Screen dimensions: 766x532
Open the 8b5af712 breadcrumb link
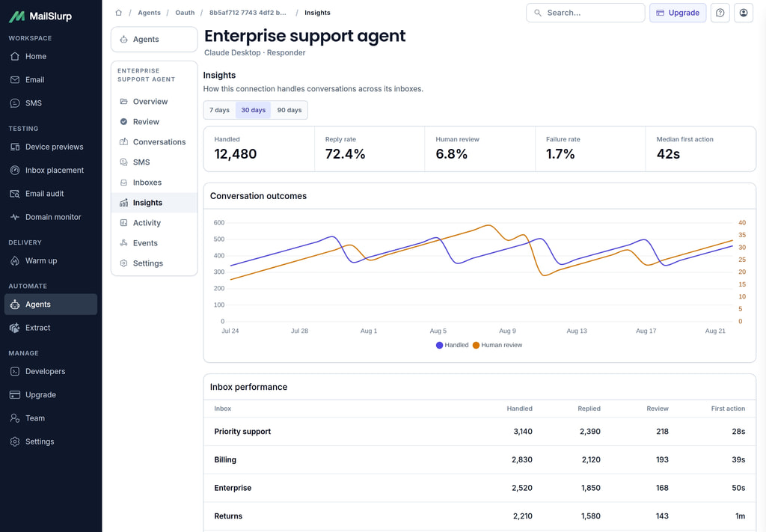pos(248,13)
